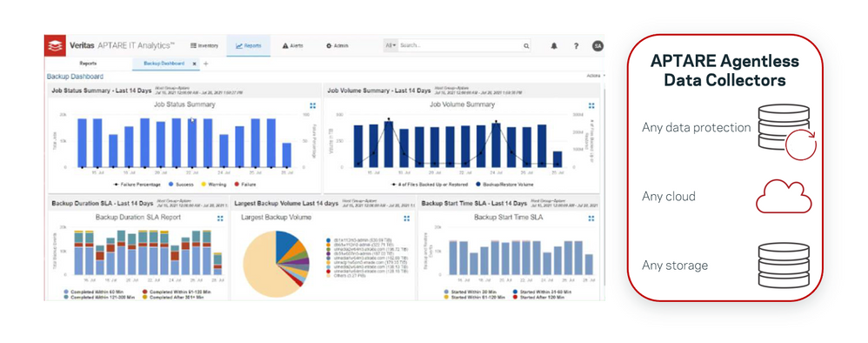Click the Veritas red logo icon
This screenshot has width=868, height=343.
tap(56, 45)
